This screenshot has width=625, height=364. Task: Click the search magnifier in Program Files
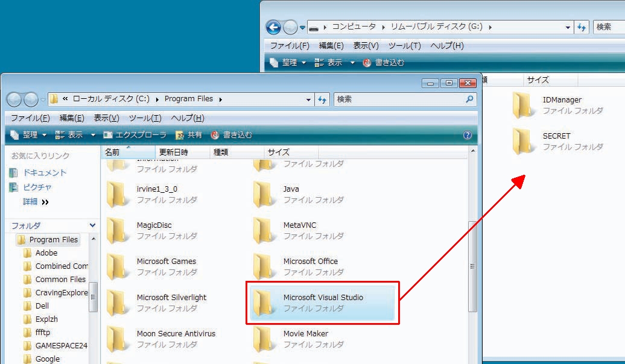(x=469, y=99)
